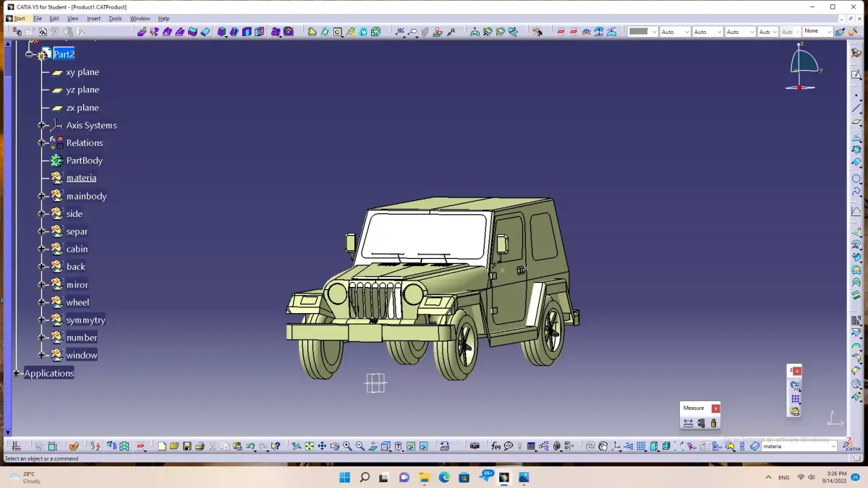868x488 pixels.
Task: Click the Formula f(x) icon
Action: point(495,446)
